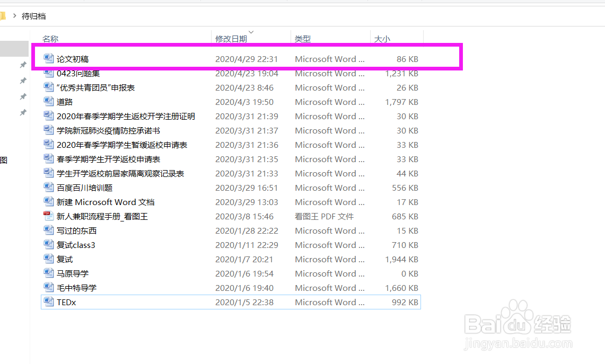605x364 pixels.
Task: Click the size value 1,797 KB
Action: click(x=402, y=102)
